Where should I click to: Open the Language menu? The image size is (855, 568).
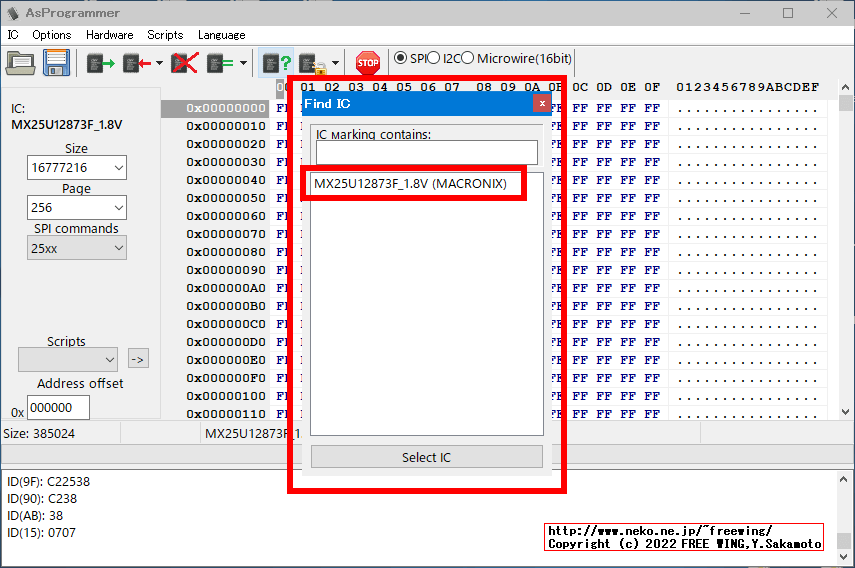point(221,35)
